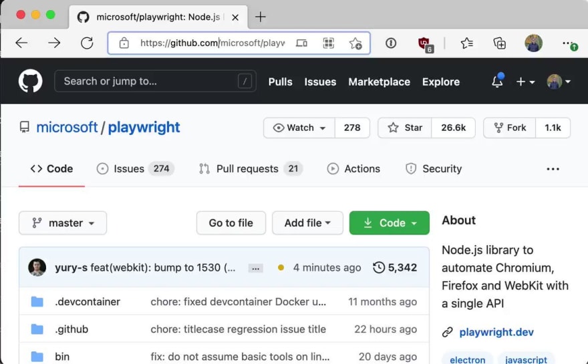The width and height of the screenshot is (588, 364).
Task: Open the Pull requests tab
Action: tap(251, 169)
